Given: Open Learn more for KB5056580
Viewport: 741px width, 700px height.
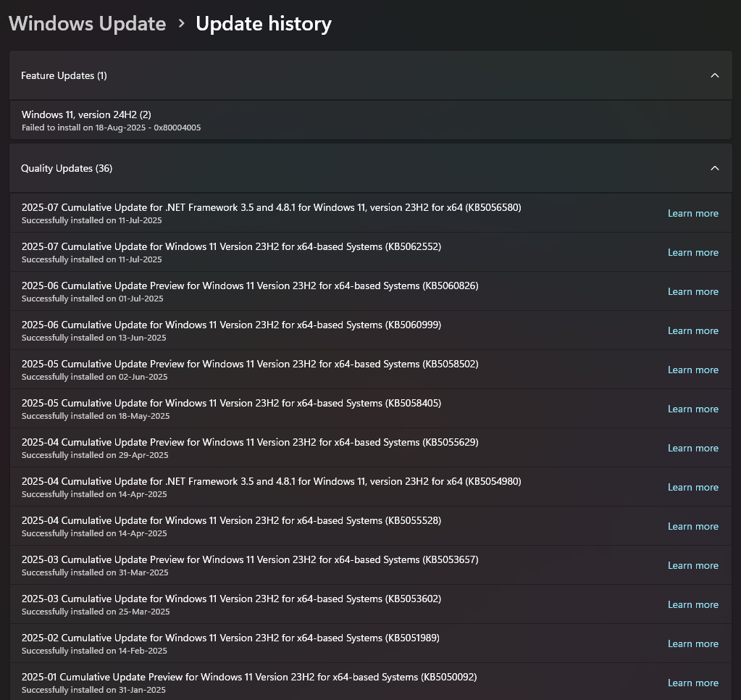Looking at the screenshot, I should click(692, 213).
